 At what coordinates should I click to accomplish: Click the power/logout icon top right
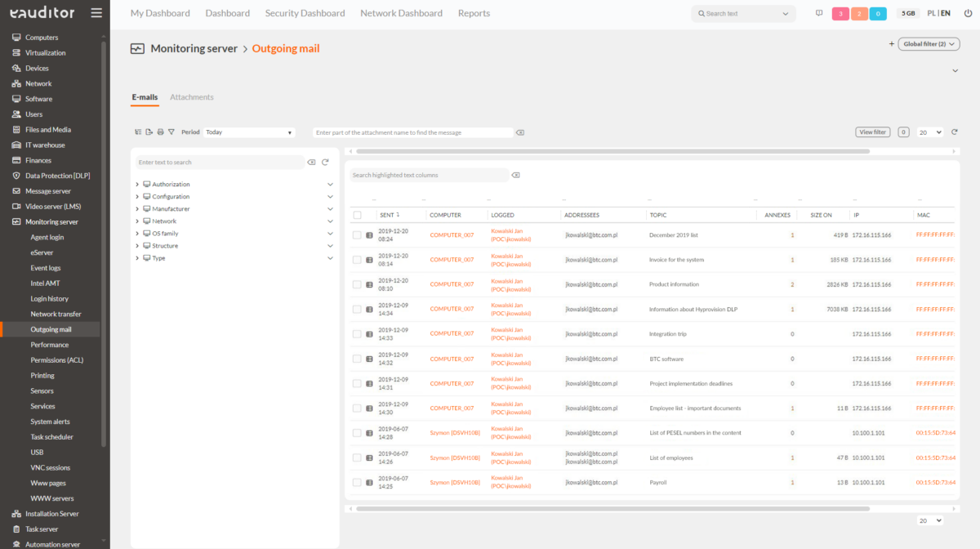(x=969, y=13)
